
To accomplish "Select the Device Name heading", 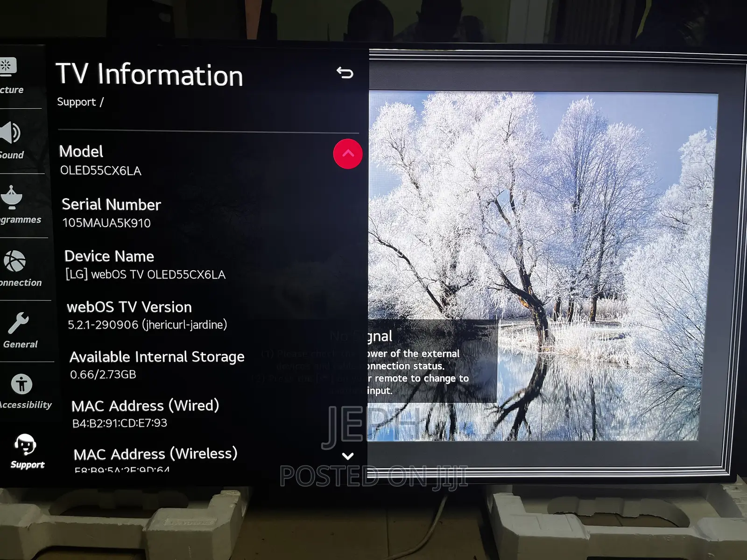I will pos(109,256).
